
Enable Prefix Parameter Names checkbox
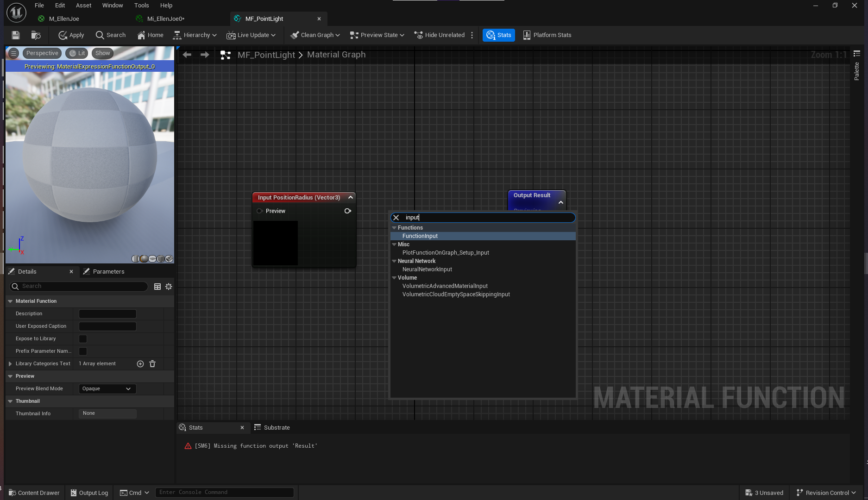click(x=83, y=351)
